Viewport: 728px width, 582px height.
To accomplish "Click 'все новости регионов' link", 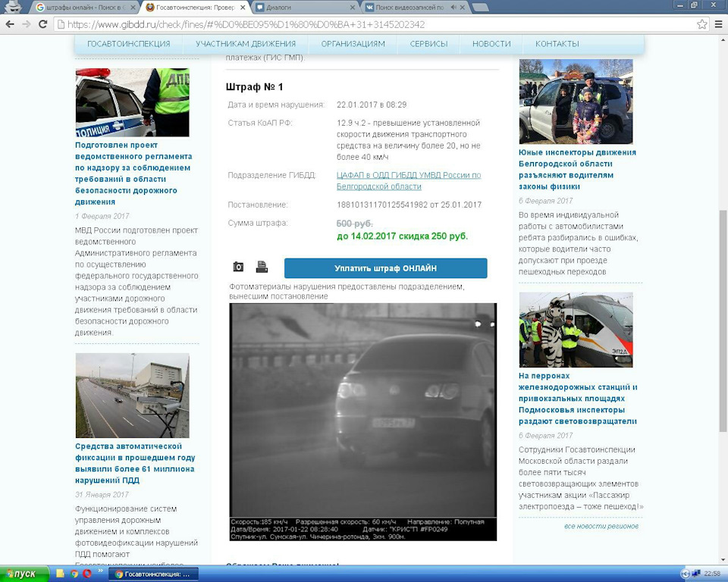I will click(601, 526).
